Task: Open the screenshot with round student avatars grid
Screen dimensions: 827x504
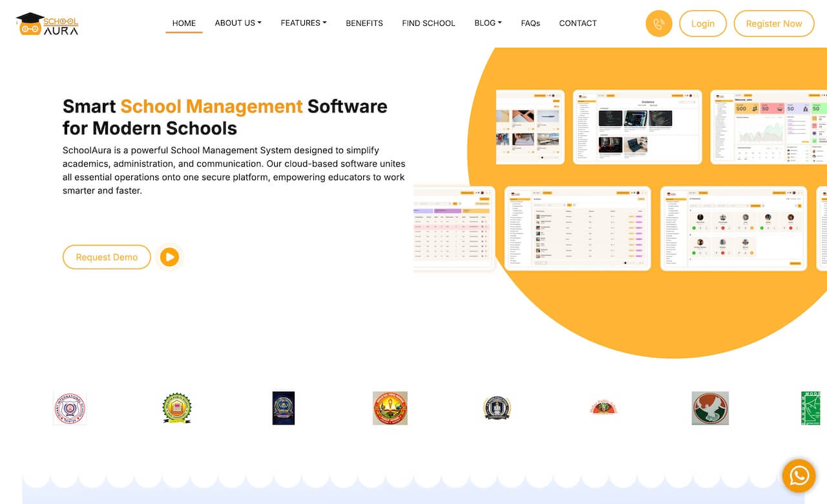Action: [733, 228]
